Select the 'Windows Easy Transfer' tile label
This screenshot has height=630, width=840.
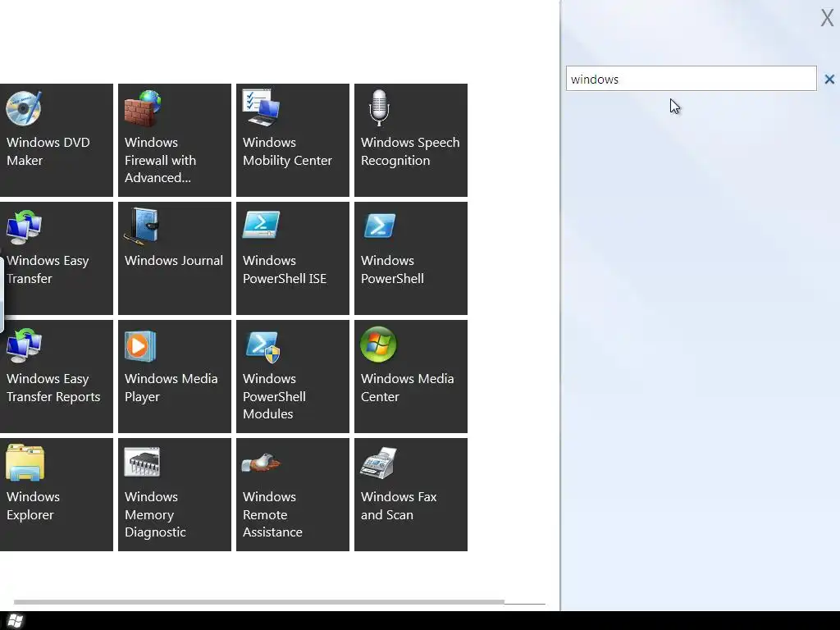coord(48,269)
